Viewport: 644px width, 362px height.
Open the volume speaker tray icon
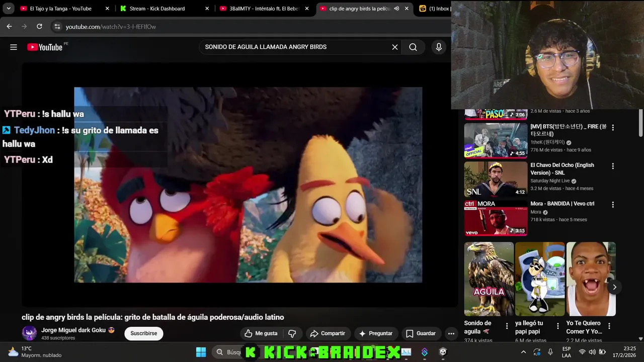click(592, 352)
